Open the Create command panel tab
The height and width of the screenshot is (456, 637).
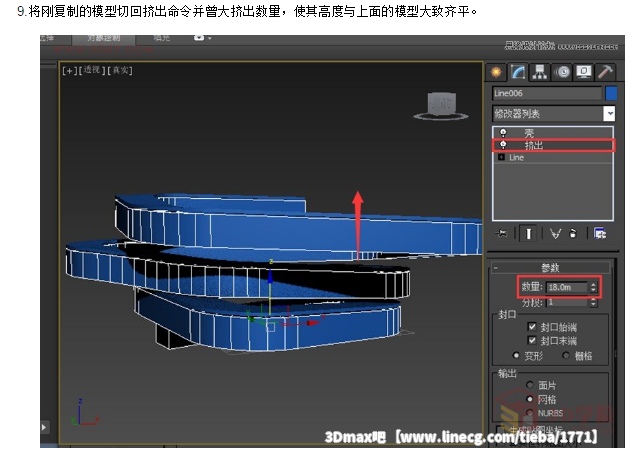click(496, 72)
